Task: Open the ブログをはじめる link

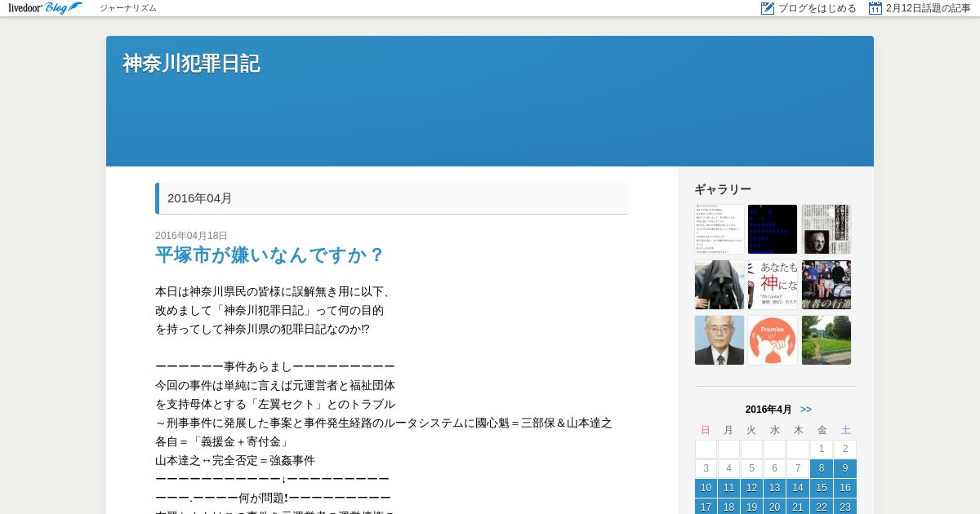Action: [817, 8]
